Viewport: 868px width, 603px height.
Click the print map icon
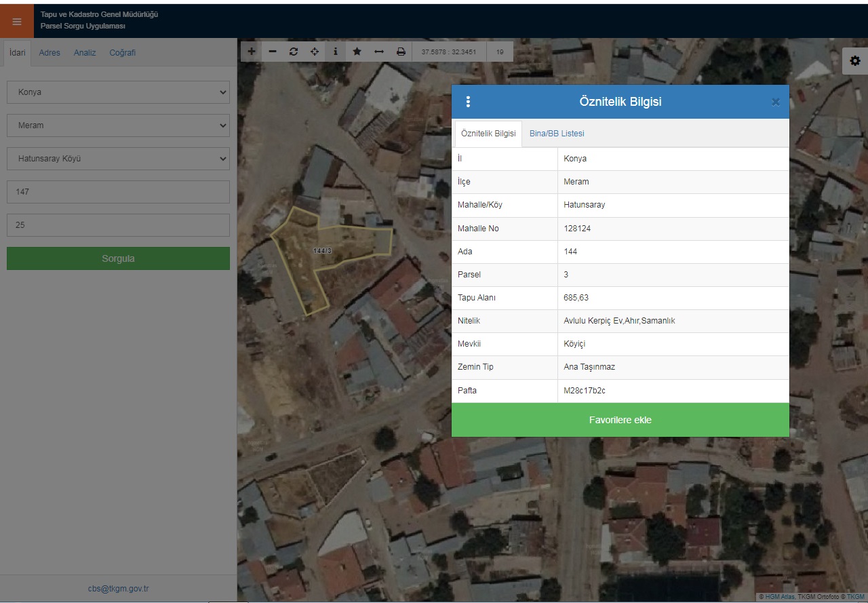point(401,52)
